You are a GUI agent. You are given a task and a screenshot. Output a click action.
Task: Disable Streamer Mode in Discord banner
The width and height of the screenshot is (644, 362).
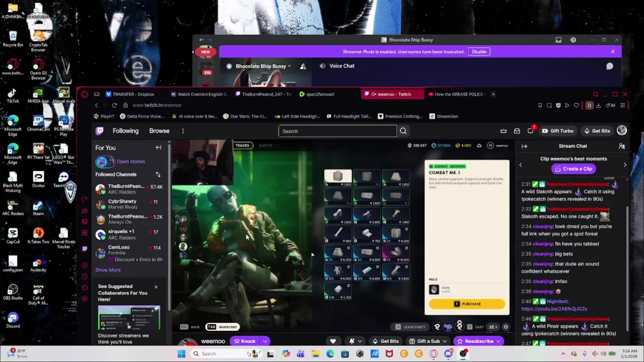click(x=479, y=52)
